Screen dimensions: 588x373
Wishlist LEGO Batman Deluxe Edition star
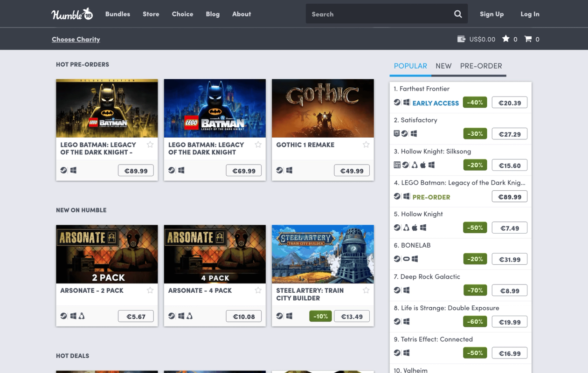click(150, 145)
